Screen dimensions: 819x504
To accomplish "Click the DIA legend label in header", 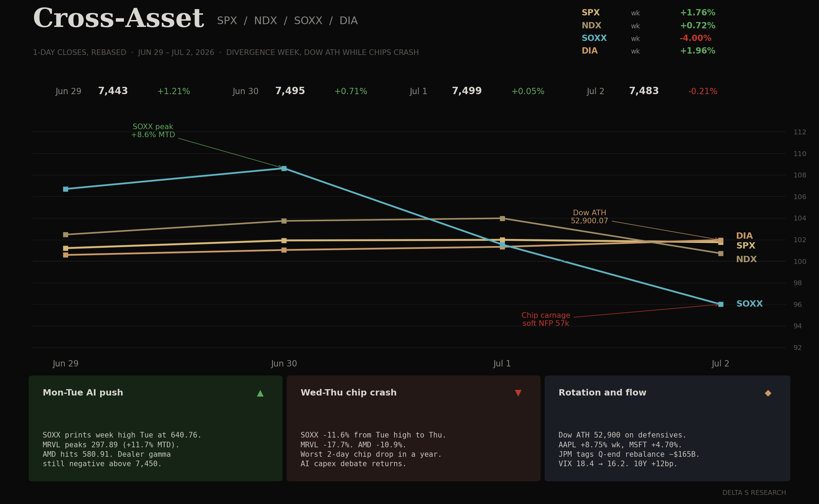I will click(590, 51).
